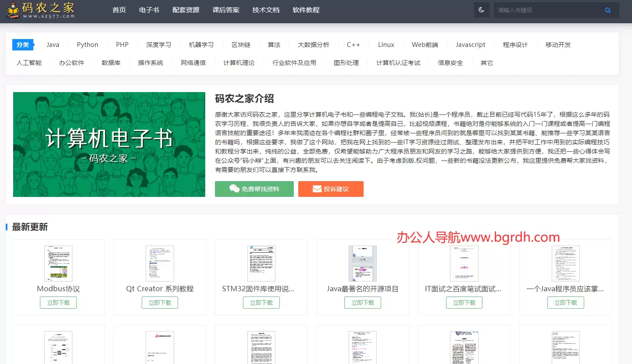View the Qt Creator 系列教程 listing
Screen dimensions: 632x364
click(x=160, y=289)
